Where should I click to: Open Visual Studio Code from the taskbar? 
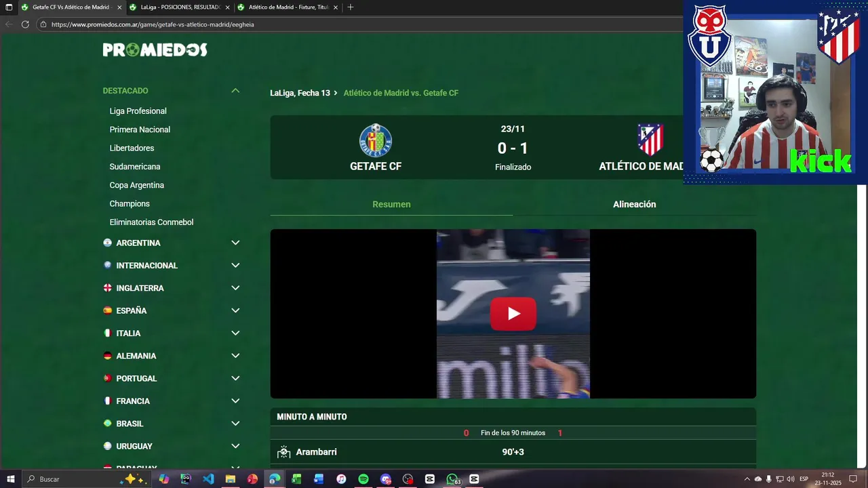208,479
